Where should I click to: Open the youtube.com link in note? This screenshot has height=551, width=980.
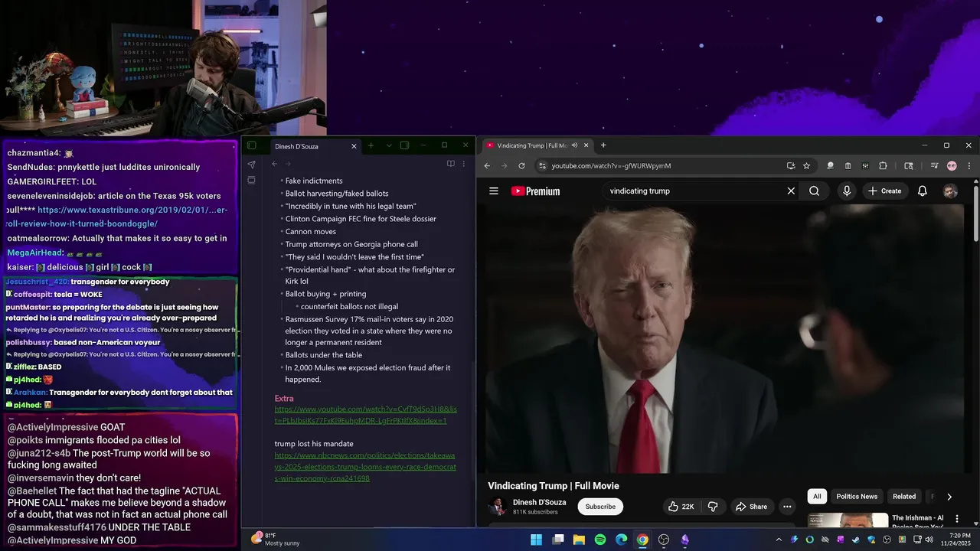pos(365,415)
